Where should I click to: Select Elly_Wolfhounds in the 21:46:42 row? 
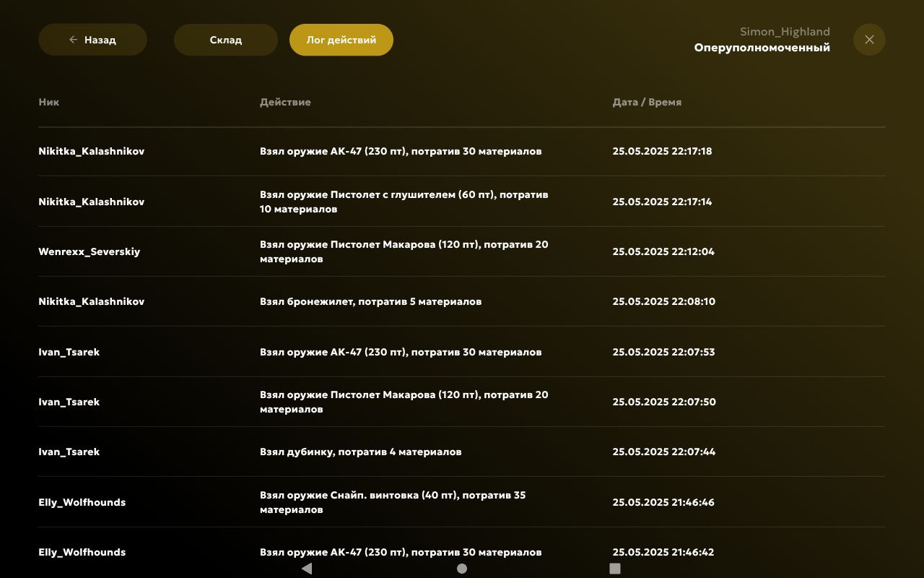click(x=82, y=552)
